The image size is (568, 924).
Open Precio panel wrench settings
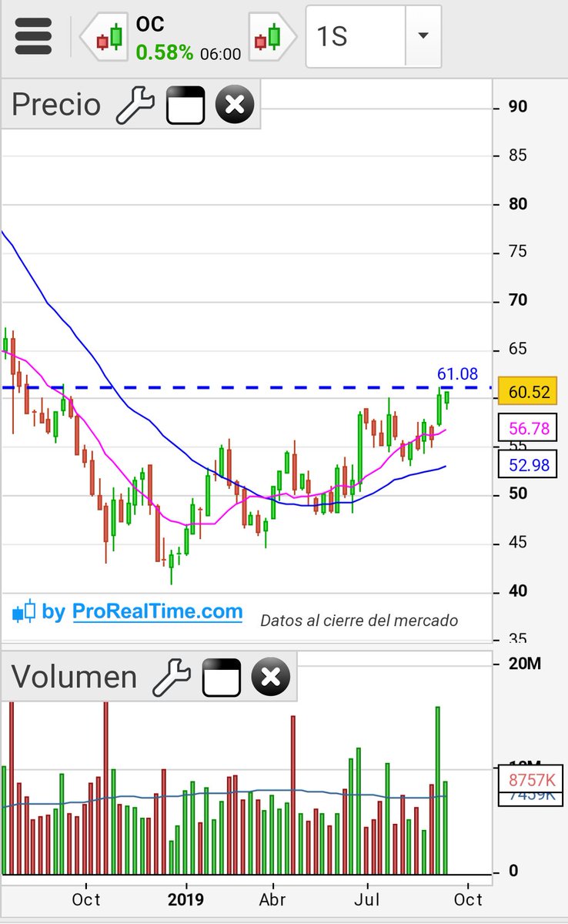pos(135,105)
